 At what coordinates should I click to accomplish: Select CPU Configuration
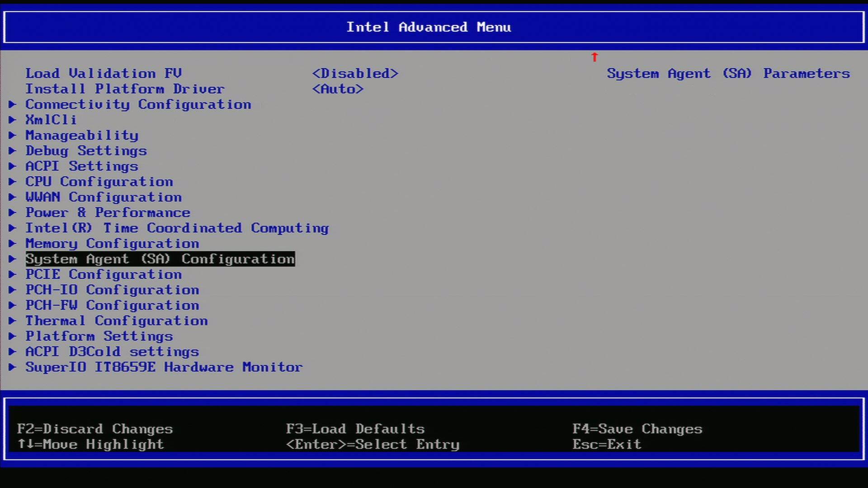click(99, 182)
